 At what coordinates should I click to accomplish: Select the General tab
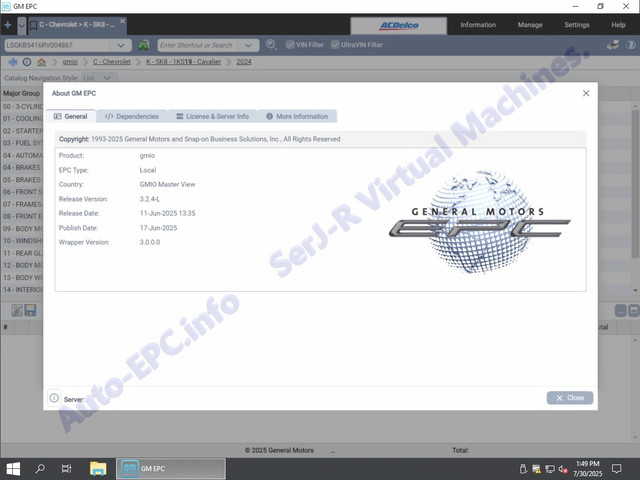(x=71, y=116)
